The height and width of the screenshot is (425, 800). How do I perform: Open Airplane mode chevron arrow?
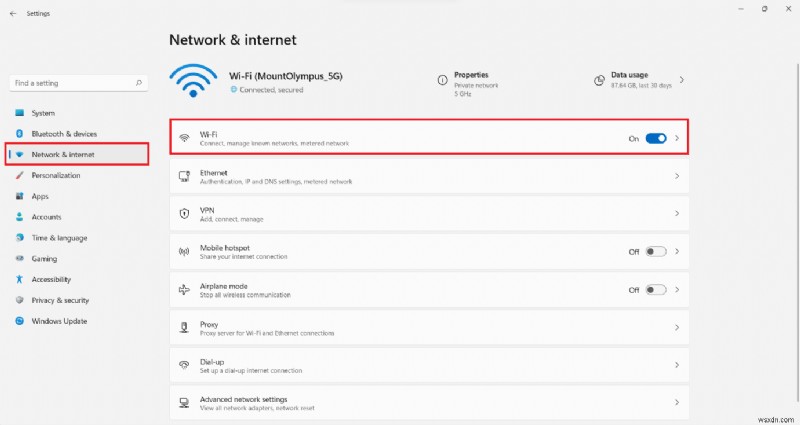677,290
